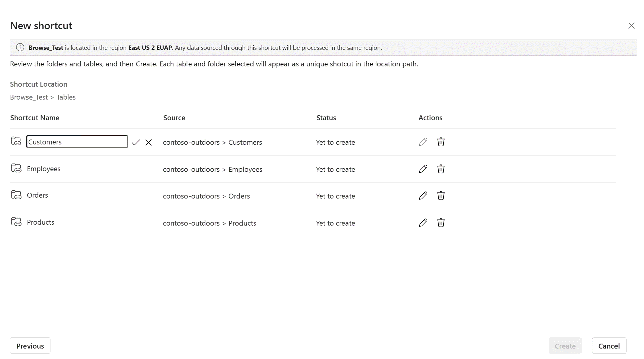This screenshot has height=359, width=644.
Task: Delete the Customers shortcut row
Action: [x=441, y=142]
